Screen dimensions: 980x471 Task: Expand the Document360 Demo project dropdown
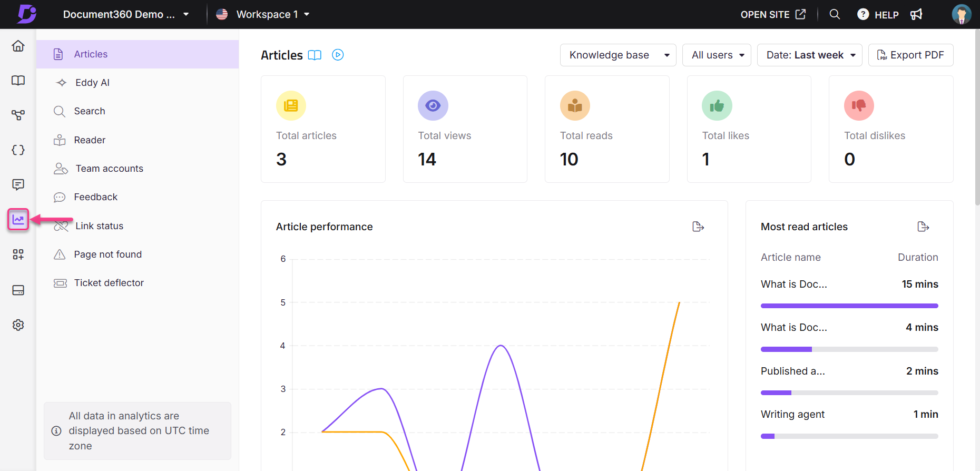click(126, 14)
